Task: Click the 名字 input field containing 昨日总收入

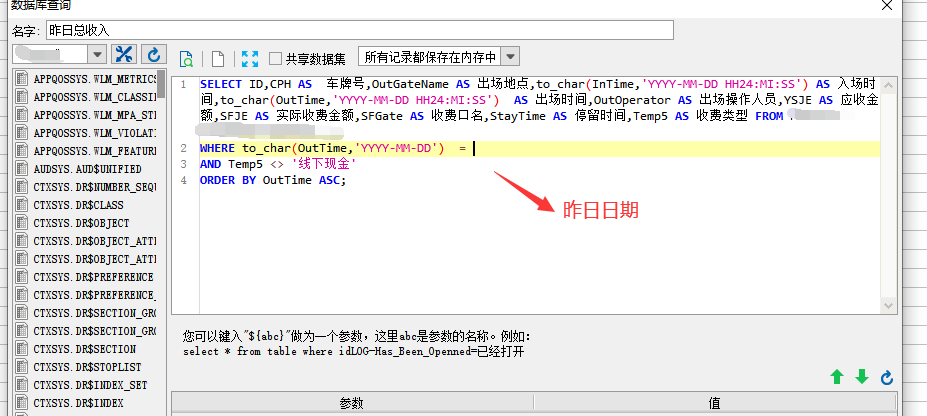Action: click(359, 30)
